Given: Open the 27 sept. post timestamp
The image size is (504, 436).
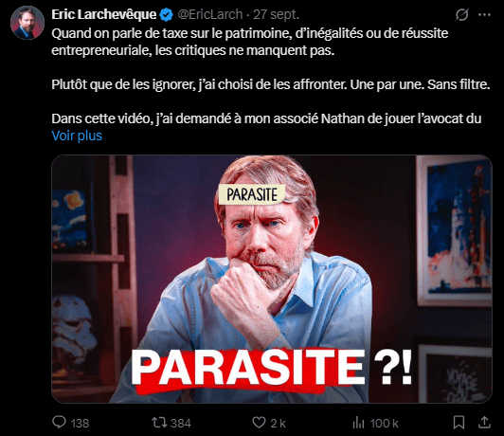Looking at the screenshot, I should click(276, 15).
